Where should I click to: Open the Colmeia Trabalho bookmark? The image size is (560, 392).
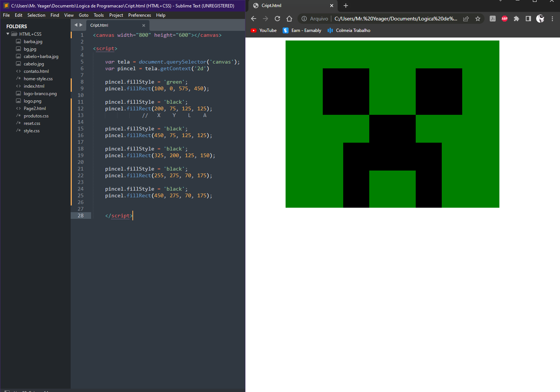click(x=349, y=30)
